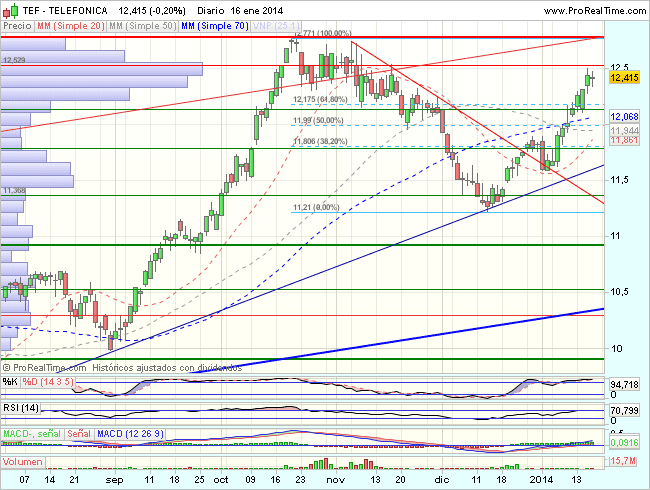Click the red 11,861 moving average value

pos(624,141)
